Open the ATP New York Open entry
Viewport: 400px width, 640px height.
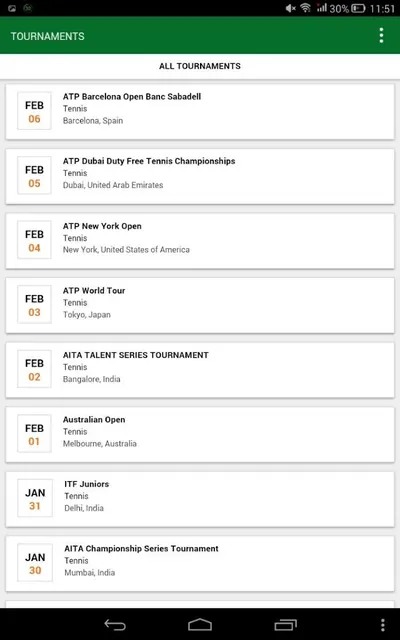coord(200,240)
